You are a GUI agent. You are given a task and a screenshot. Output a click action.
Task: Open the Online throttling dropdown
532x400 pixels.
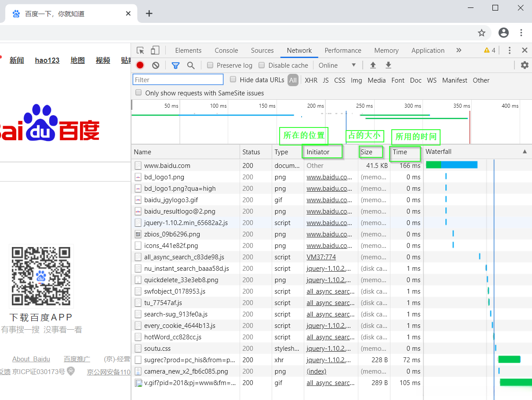click(x=337, y=65)
